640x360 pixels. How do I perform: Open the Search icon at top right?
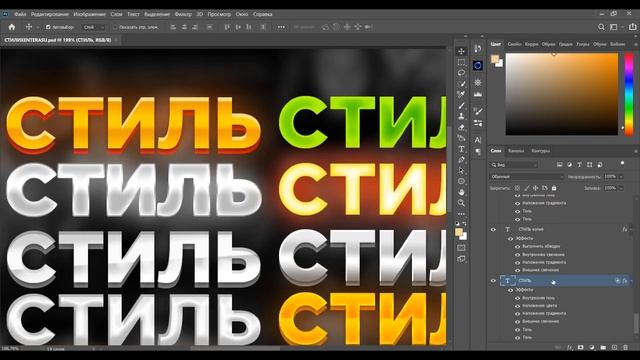click(x=601, y=27)
